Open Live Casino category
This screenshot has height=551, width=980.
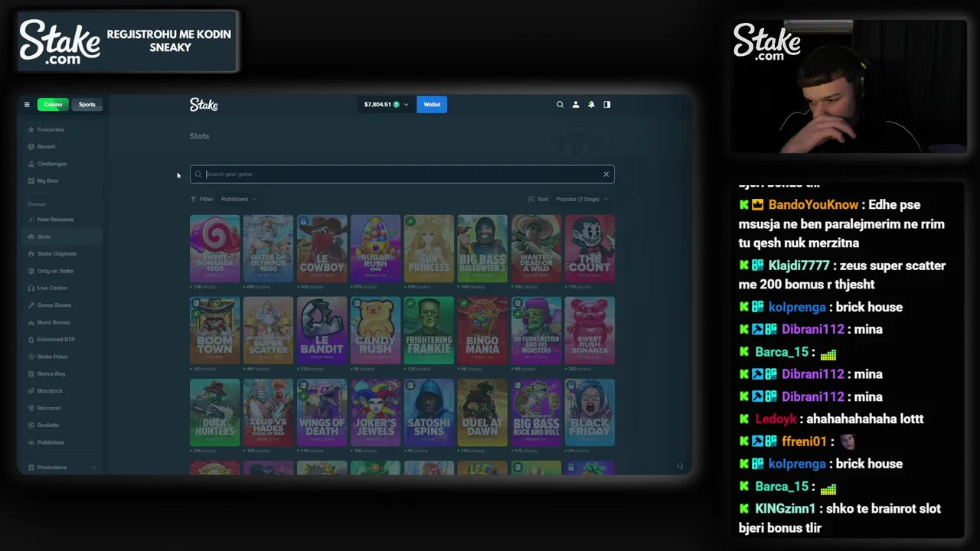pos(47,288)
